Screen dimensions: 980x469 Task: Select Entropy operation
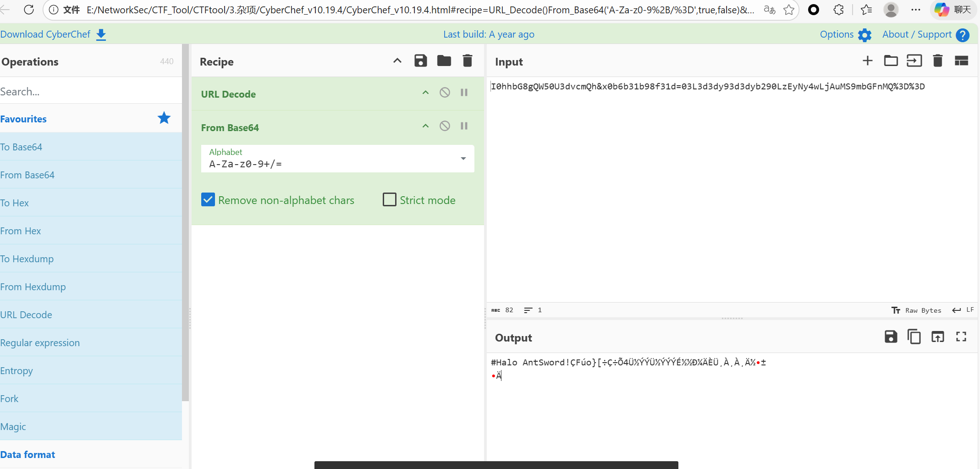91,371
